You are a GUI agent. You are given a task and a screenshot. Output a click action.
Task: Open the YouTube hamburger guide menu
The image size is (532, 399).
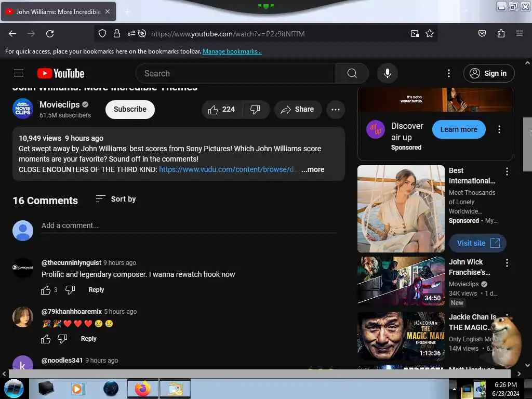click(x=19, y=73)
